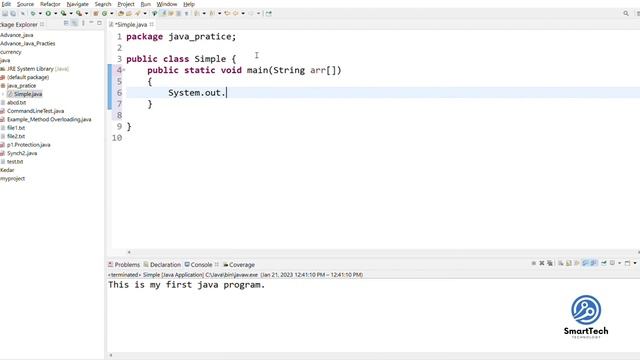Click the Open Console icon

pyautogui.click(x=627, y=263)
